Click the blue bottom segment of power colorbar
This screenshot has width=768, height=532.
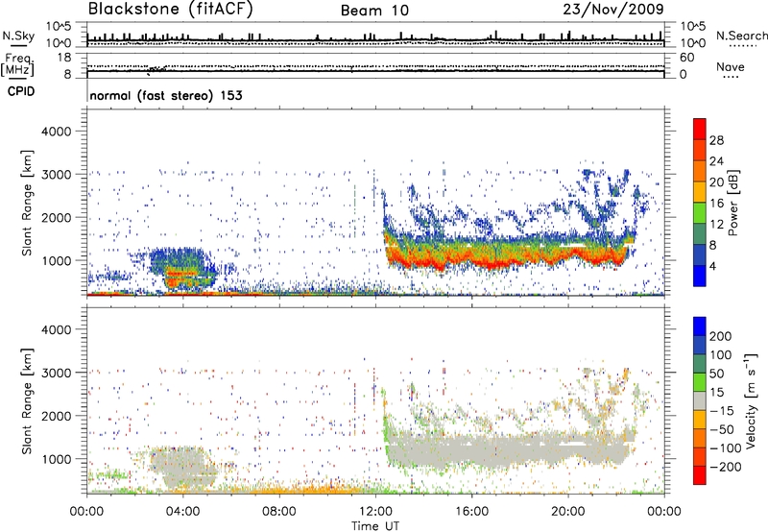pos(700,276)
